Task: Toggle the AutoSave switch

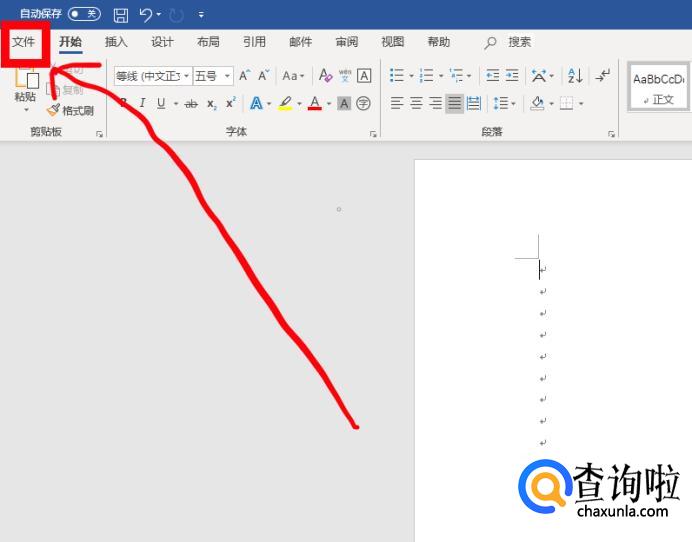Action: point(84,14)
